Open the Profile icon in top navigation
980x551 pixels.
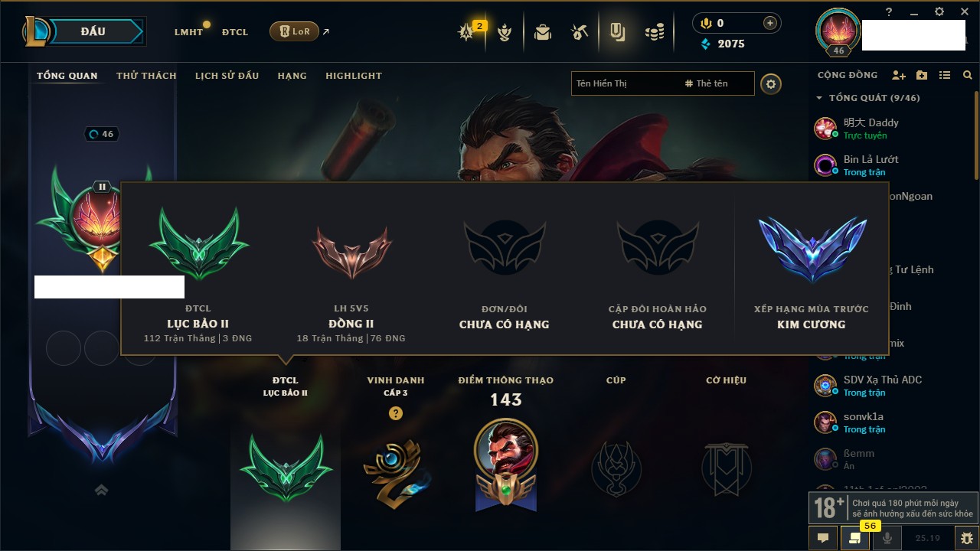(x=616, y=32)
